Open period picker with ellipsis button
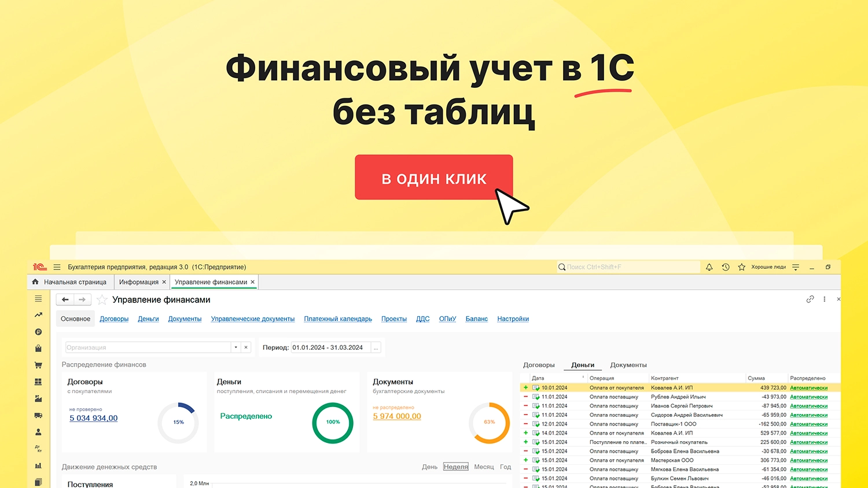Screen dimensions: 868x488 (376, 347)
